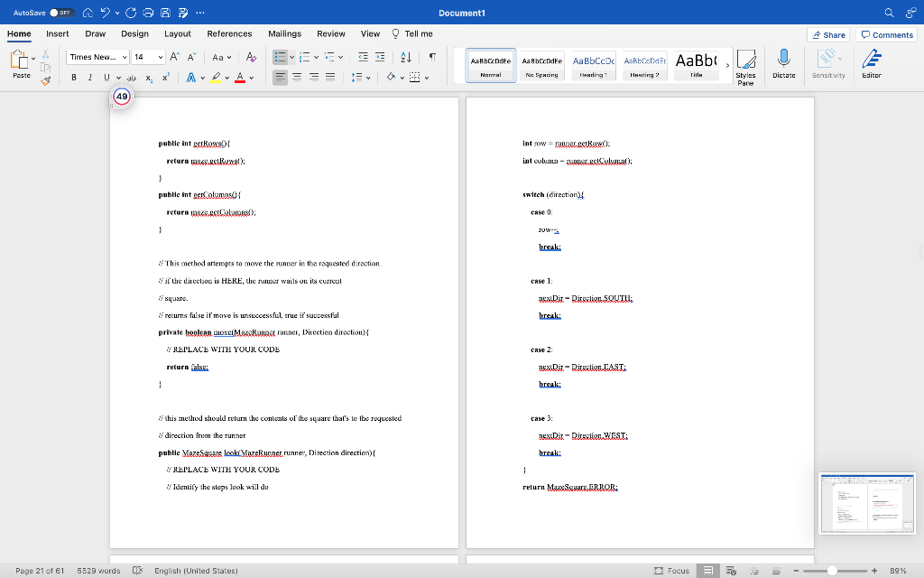Move the zoom slider handle
924x578 pixels.
click(831, 571)
